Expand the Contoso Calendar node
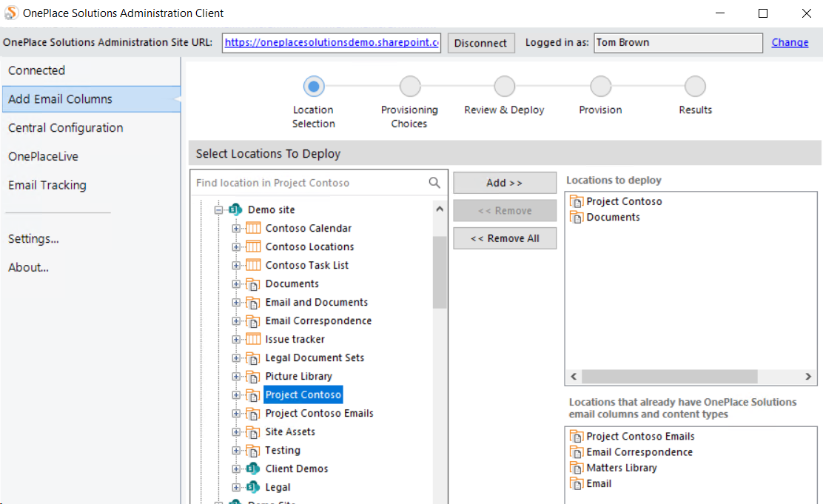 pos(236,229)
